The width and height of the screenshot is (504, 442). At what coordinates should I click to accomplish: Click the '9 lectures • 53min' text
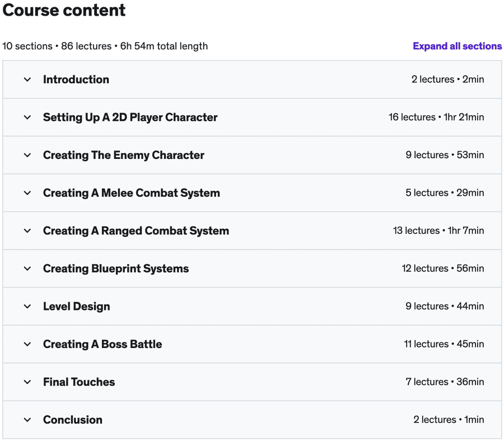(x=445, y=155)
